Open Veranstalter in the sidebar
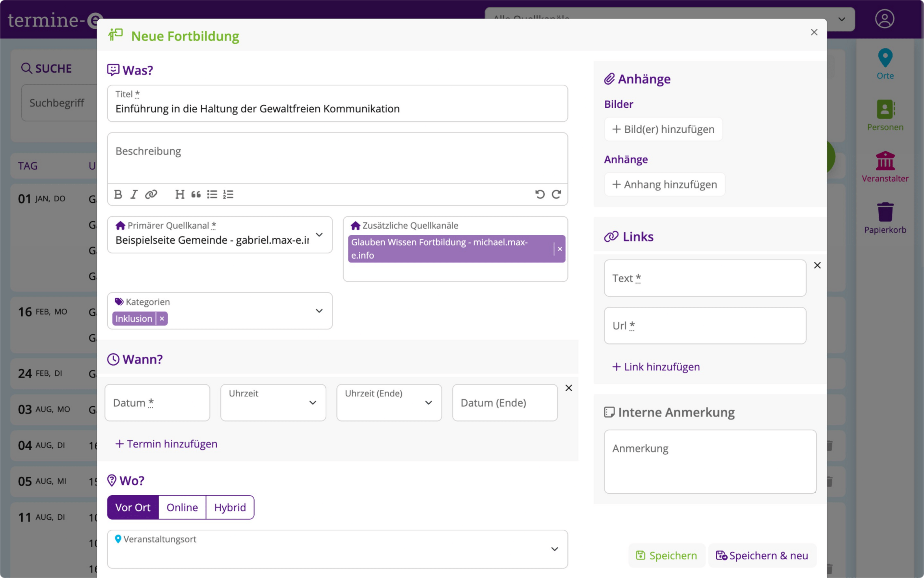The image size is (924, 578). pos(885,167)
